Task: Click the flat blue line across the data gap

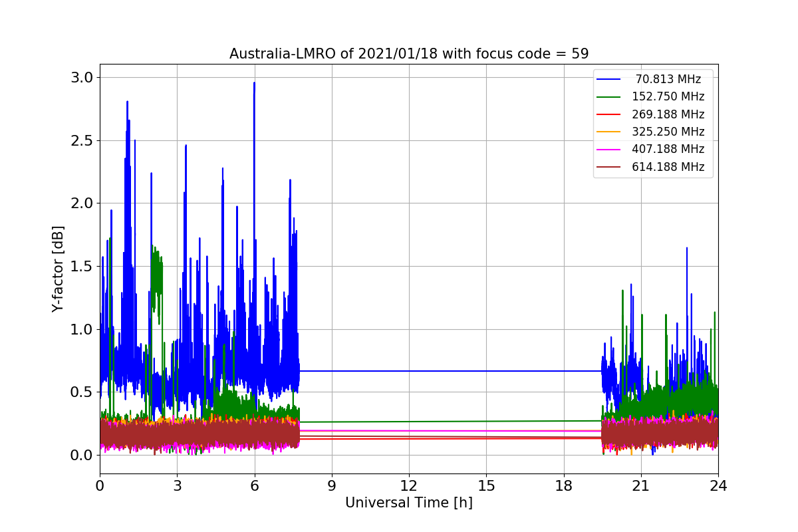Action: coord(450,371)
